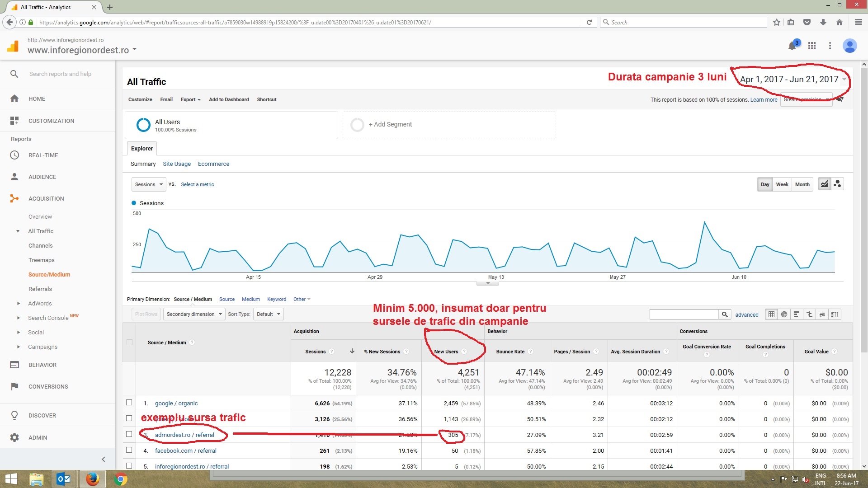
Task: Switch to motion chart view icon
Action: tap(837, 184)
